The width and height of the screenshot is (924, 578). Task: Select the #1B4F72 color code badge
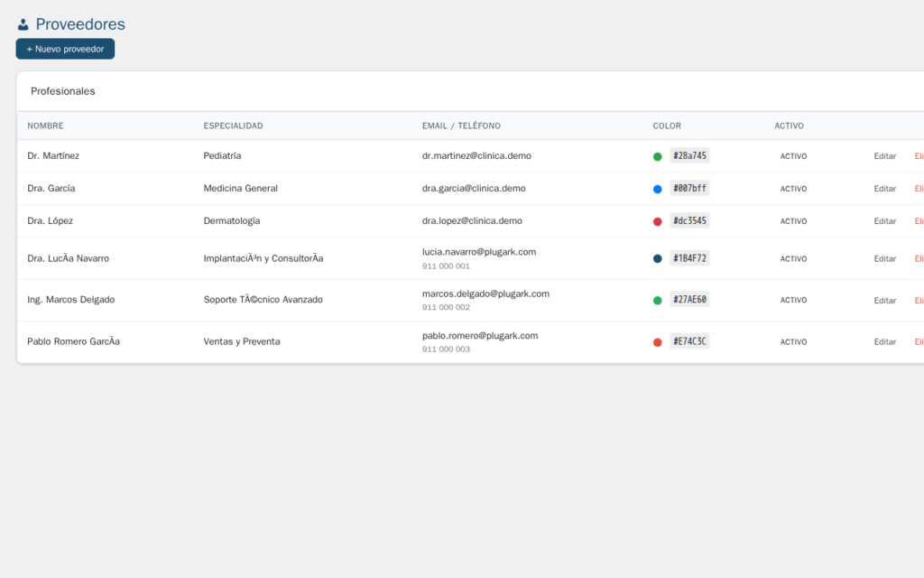click(689, 258)
